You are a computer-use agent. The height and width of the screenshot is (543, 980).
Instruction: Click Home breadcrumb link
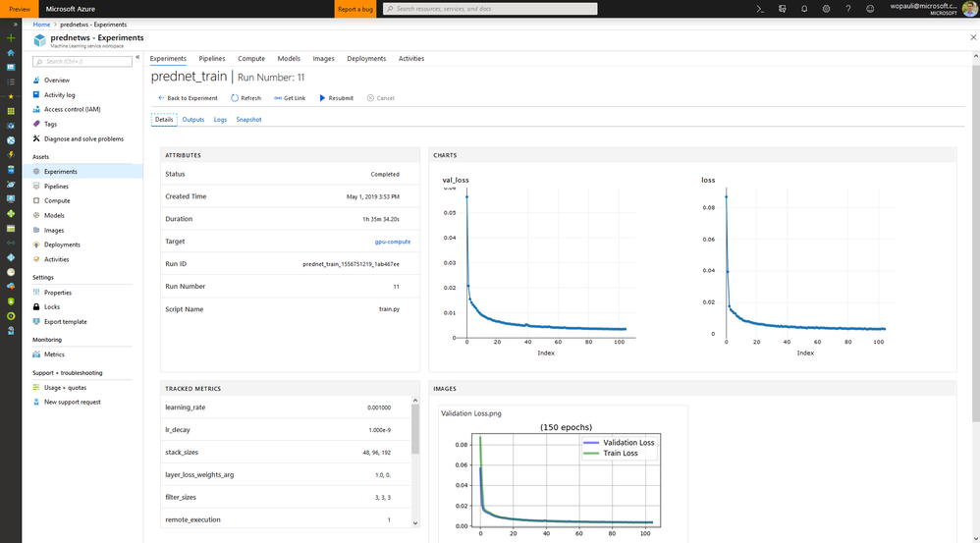pyautogui.click(x=41, y=25)
